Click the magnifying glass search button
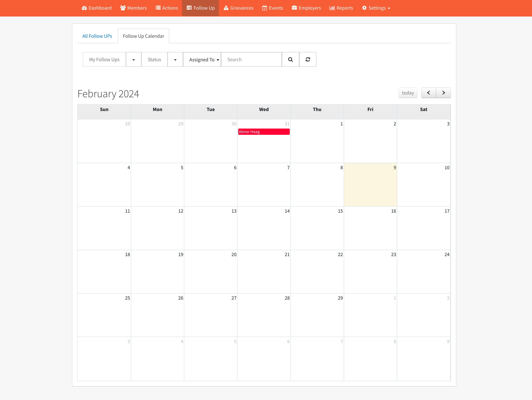The image size is (532, 400). (291, 59)
